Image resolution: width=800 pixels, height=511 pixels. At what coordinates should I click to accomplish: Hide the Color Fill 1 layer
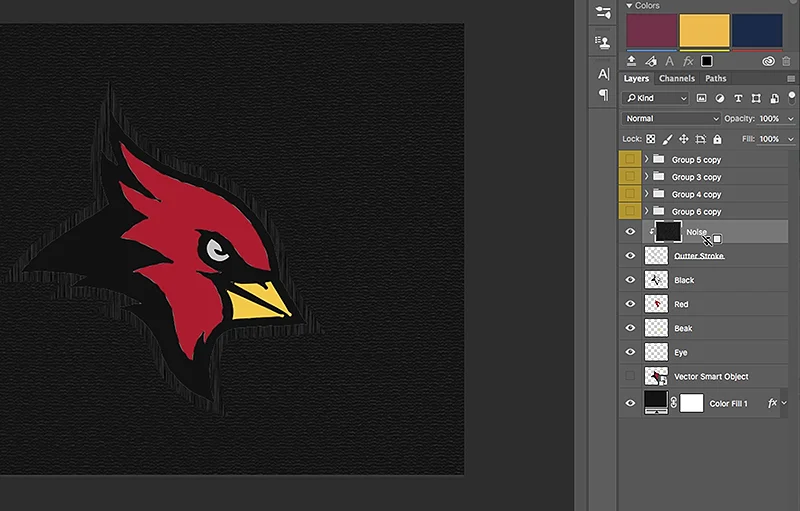tap(630, 403)
